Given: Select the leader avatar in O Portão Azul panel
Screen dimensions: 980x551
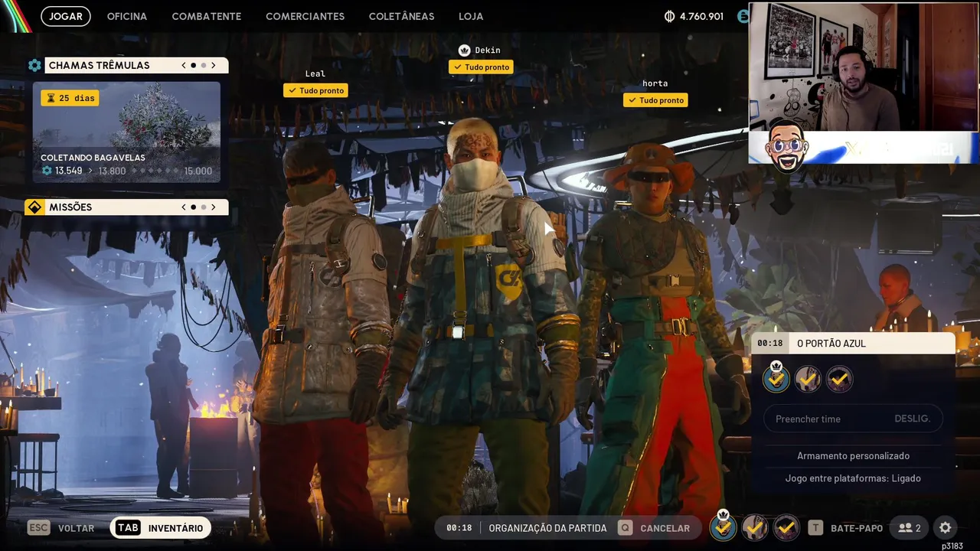Looking at the screenshot, I should click(776, 378).
